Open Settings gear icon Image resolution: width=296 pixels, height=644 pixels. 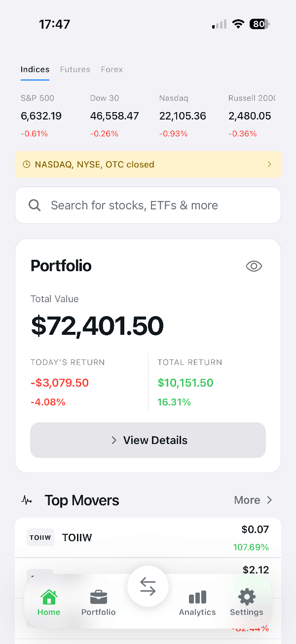click(247, 597)
